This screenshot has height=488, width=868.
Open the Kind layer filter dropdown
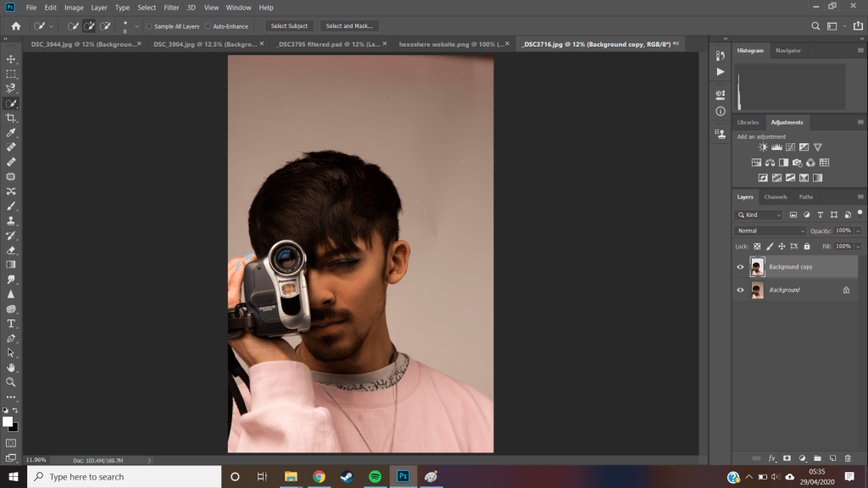pos(759,215)
